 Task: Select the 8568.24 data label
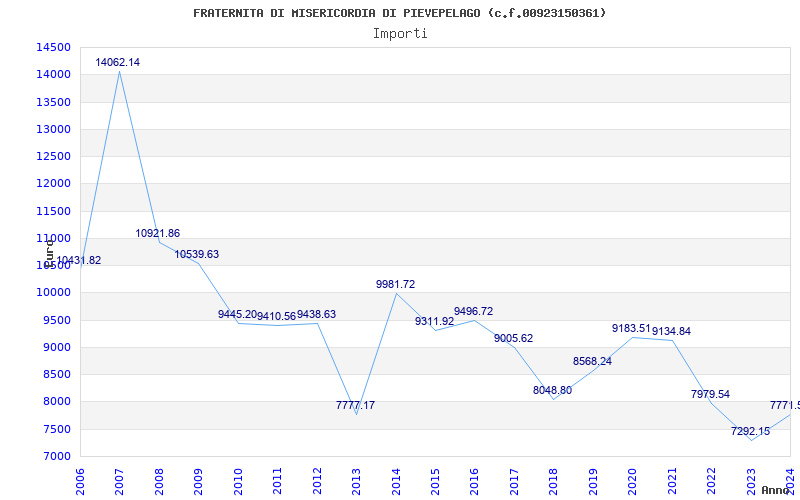pos(592,361)
